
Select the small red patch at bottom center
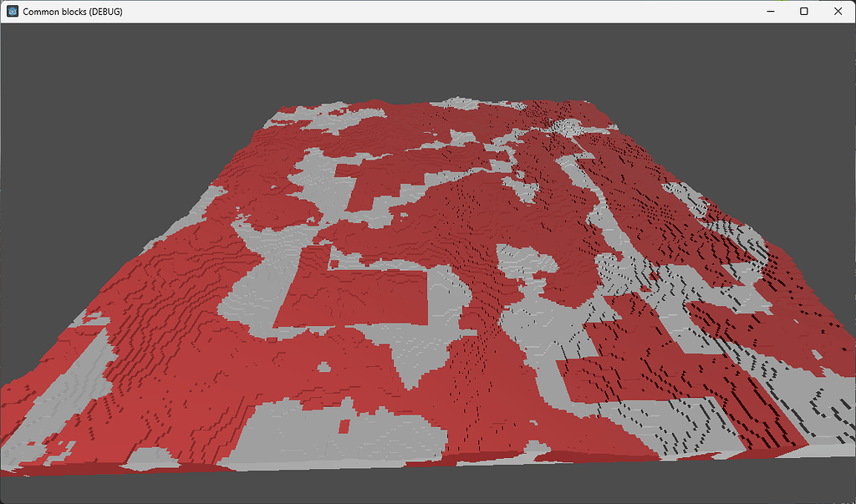(343, 426)
